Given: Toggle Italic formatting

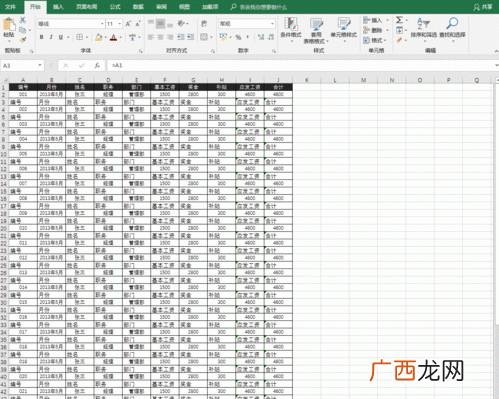Looking at the screenshot, I should [51, 37].
